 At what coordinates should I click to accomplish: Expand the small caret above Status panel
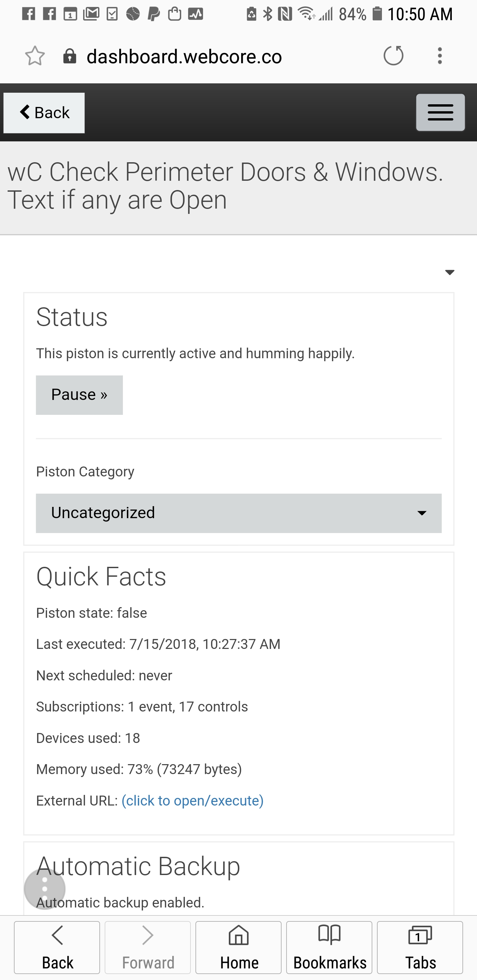pos(450,272)
